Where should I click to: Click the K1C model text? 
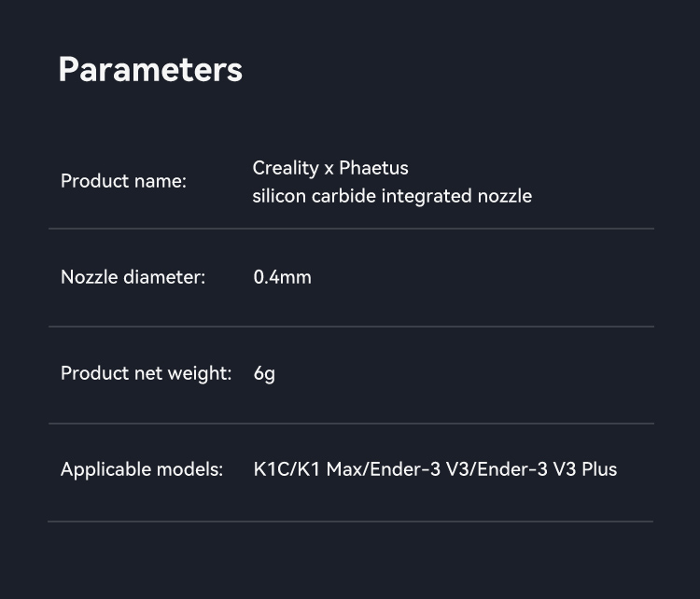tap(271, 469)
